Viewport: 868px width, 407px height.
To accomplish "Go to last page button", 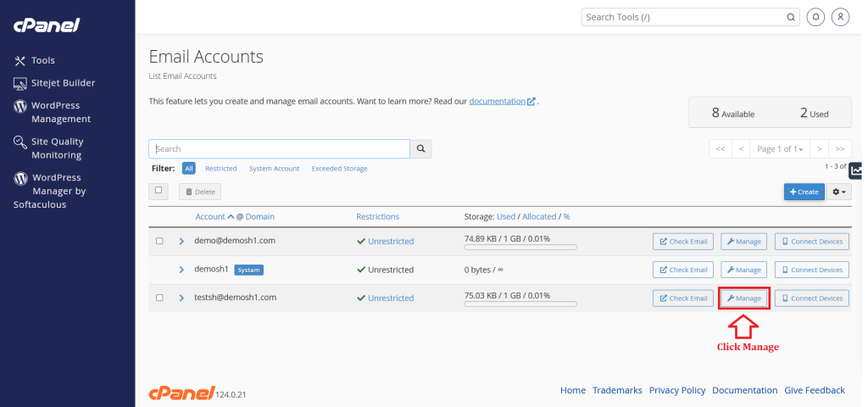I will [840, 149].
